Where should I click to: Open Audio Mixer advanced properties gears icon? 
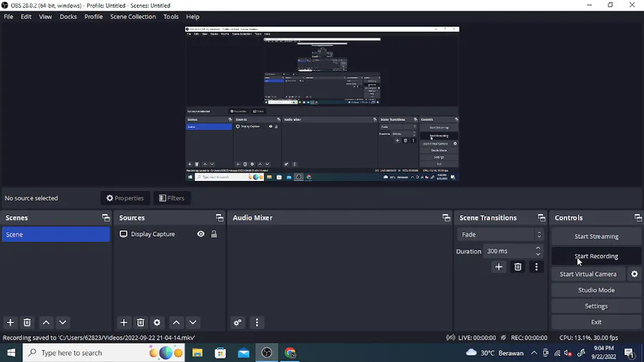(x=238, y=323)
